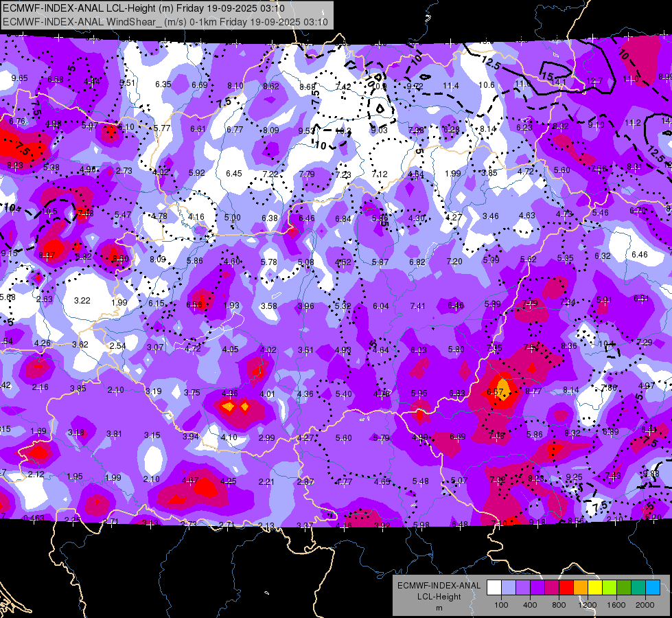
Task: Click the wind shear value 2.99
Action: coord(266,438)
